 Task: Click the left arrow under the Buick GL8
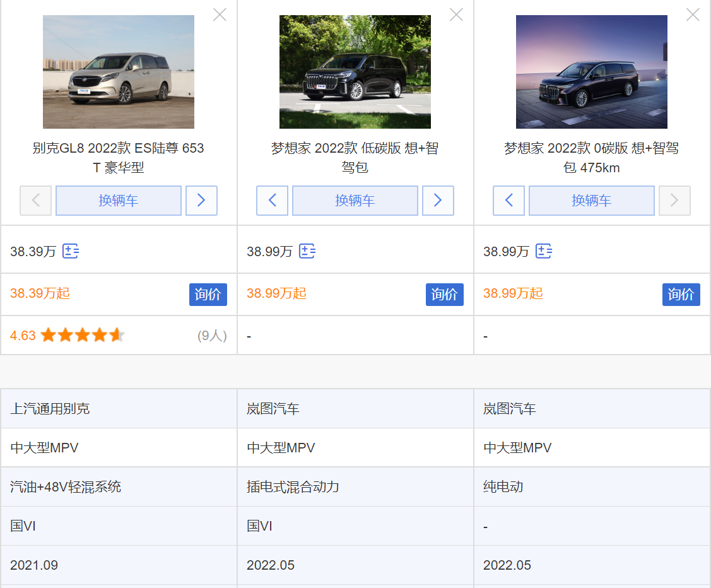[35, 201]
